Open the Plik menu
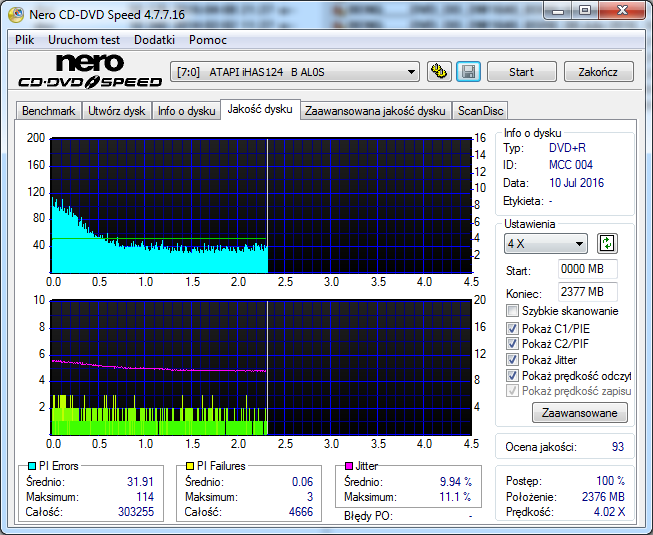This screenshot has height=535, width=653. click(25, 40)
